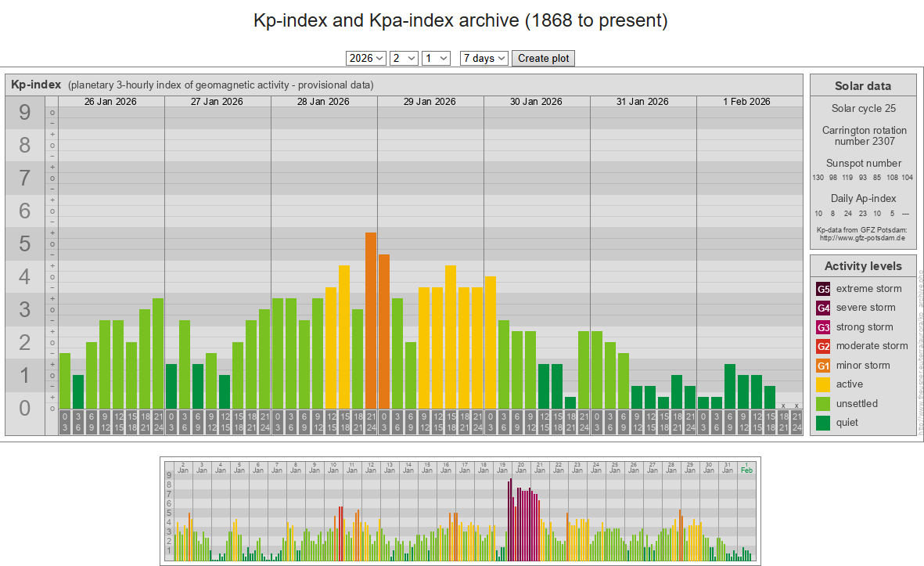The width and height of the screenshot is (924, 566).
Task: Open the 7 days period dropdown
Action: coord(484,58)
